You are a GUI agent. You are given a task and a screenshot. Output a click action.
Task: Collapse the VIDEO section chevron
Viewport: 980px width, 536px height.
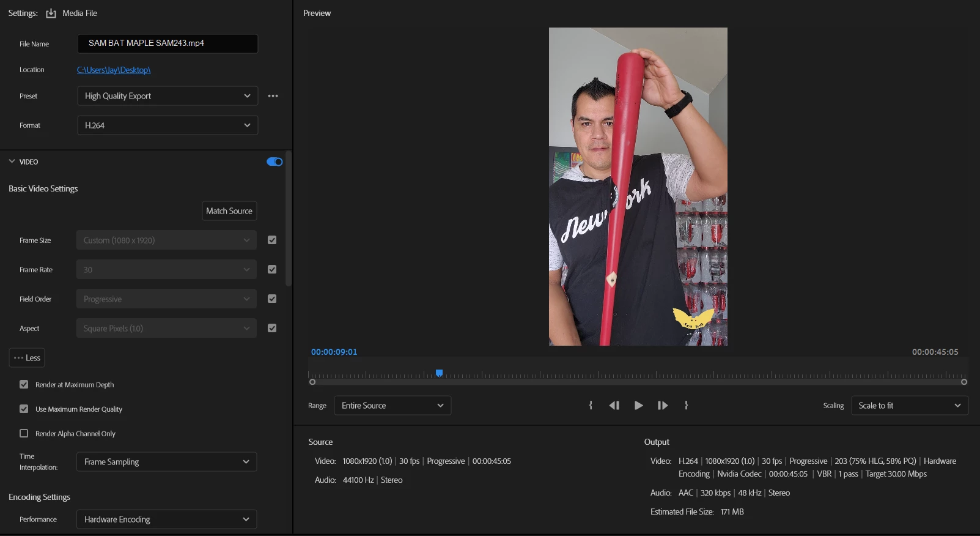pyautogui.click(x=12, y=162)
